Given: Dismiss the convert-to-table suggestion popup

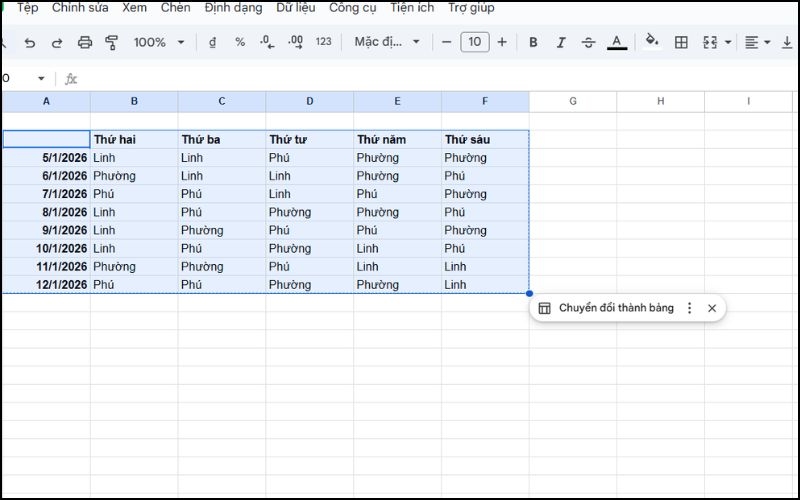Looking at the screenshot, I should pyautogui.click(x=712, y=308).
